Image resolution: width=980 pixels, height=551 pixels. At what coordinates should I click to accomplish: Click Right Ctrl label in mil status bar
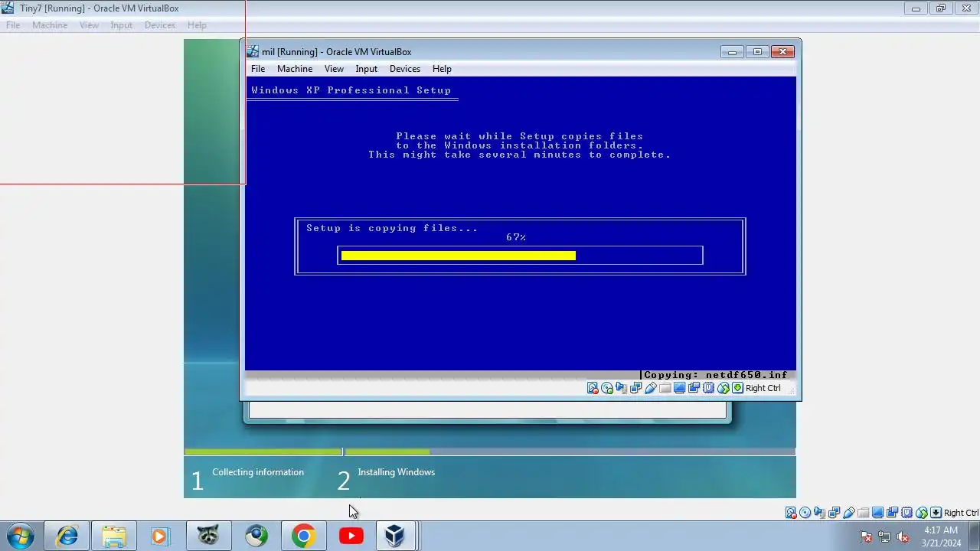click(x=763, y=388)
